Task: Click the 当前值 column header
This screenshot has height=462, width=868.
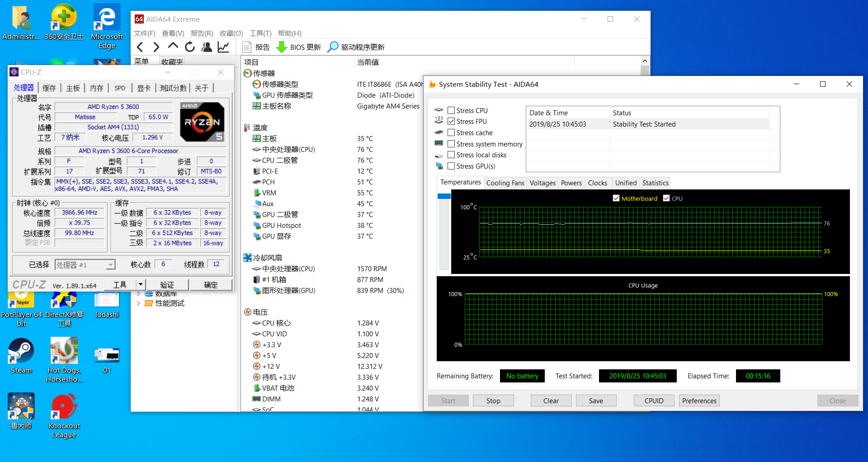Action: pos(368,62)
